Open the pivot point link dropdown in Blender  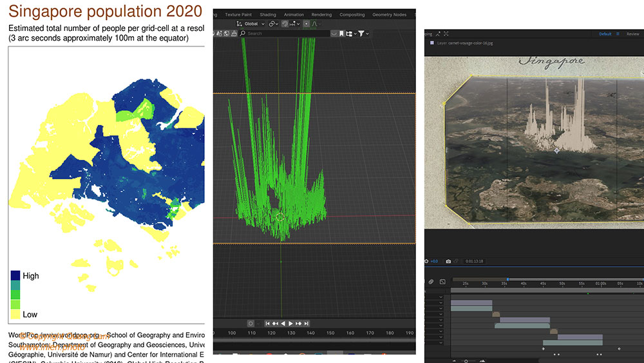273,24
